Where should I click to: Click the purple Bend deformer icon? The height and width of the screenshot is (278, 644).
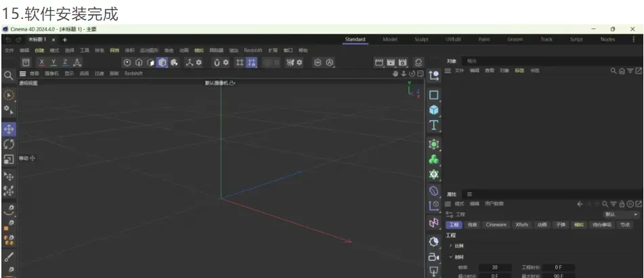coord(433,190)
